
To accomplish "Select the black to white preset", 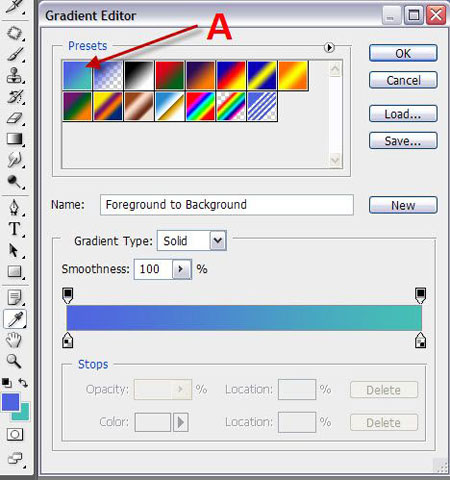I will point(139,75).
